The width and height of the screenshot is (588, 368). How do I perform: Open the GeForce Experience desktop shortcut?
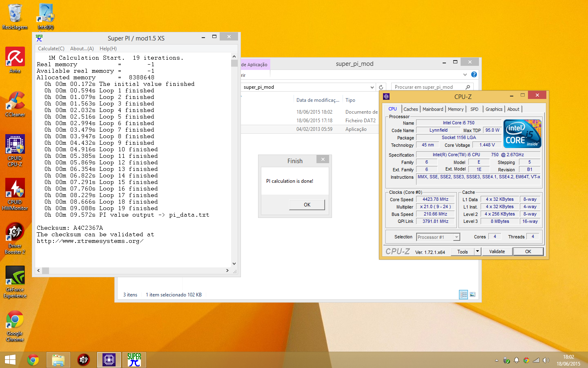click(x=15, y=282)
